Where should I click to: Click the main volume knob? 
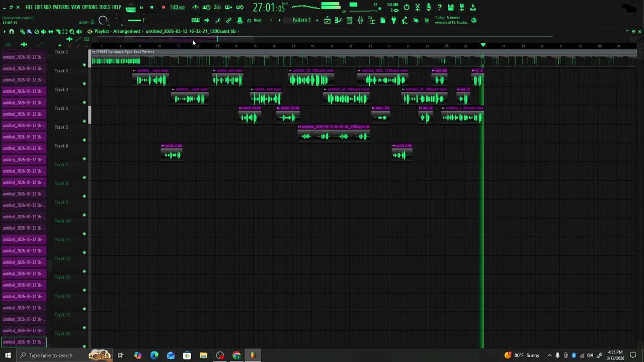tap(103, 21)
